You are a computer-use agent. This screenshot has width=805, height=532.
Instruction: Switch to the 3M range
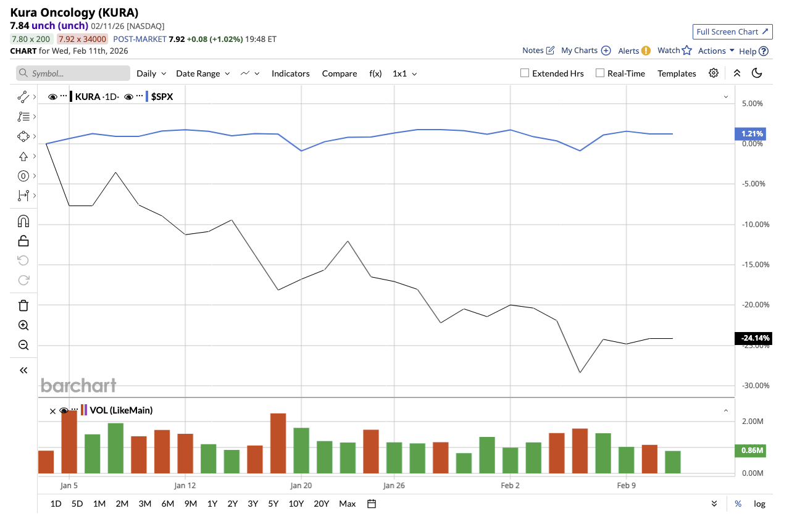pos(145,504)
